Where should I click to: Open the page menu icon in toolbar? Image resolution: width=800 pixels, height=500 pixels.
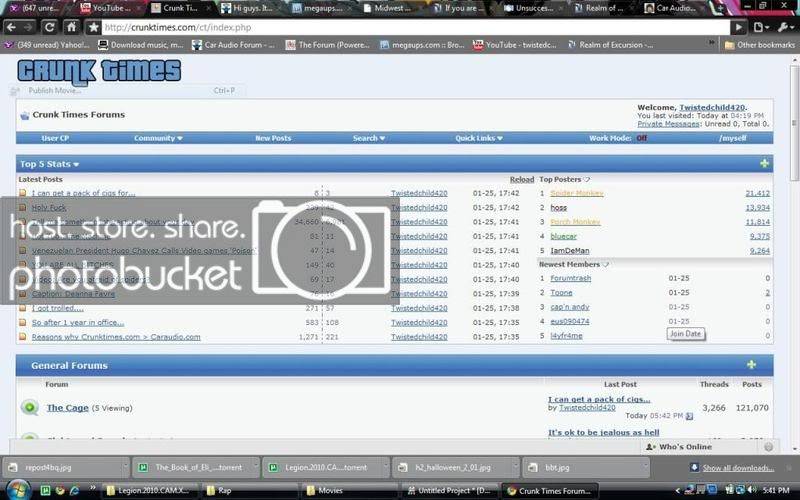pyautogui.click(x=760, y=27)
